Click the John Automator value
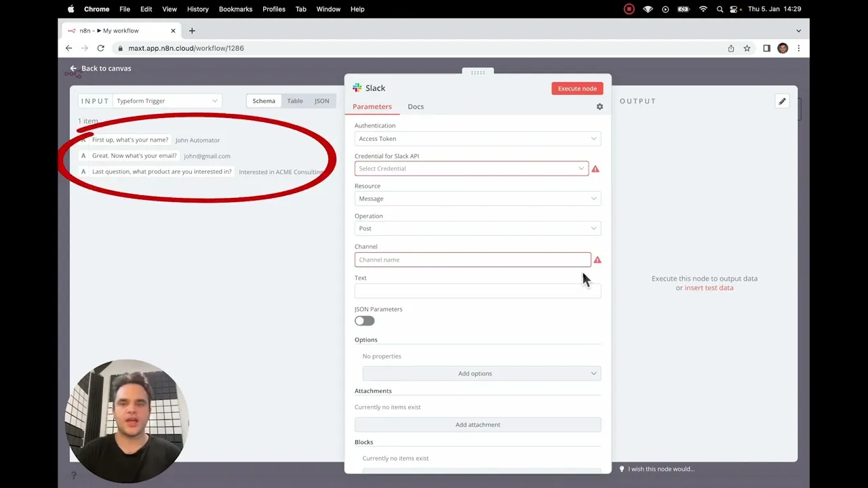868x488 pixels. click(197, 140)
